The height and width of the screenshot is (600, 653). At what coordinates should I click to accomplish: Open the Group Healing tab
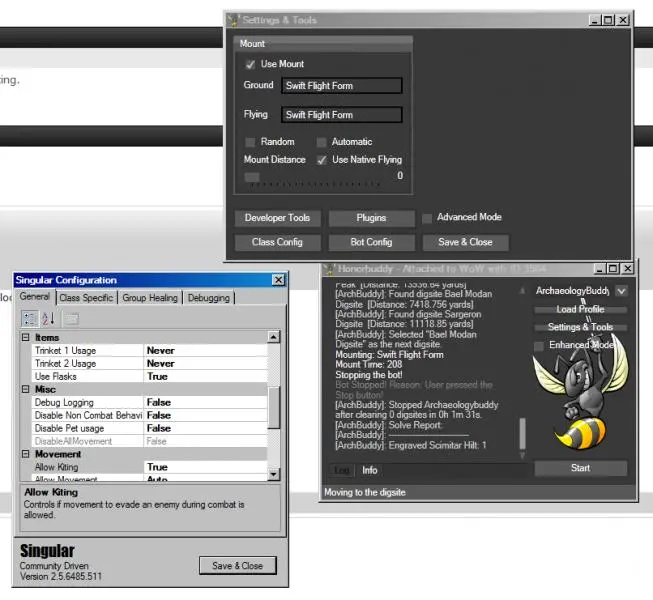pos(150,298)
